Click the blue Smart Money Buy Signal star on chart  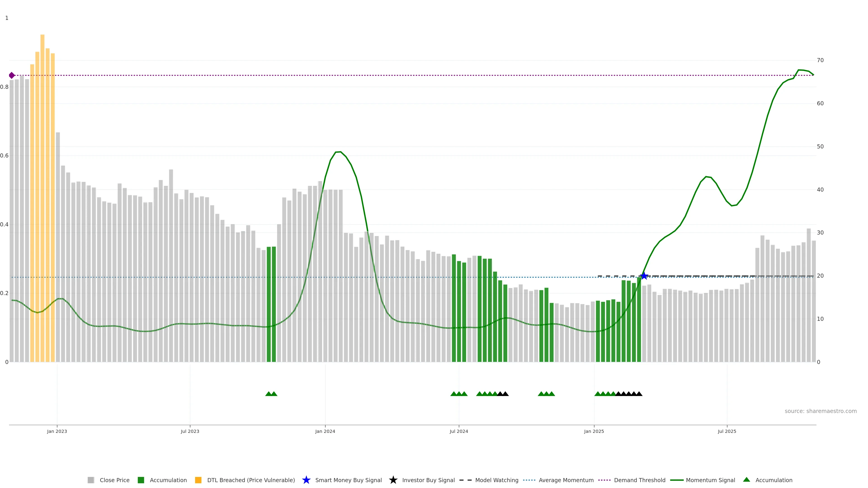pyautogui.click(x=644, y=276)
